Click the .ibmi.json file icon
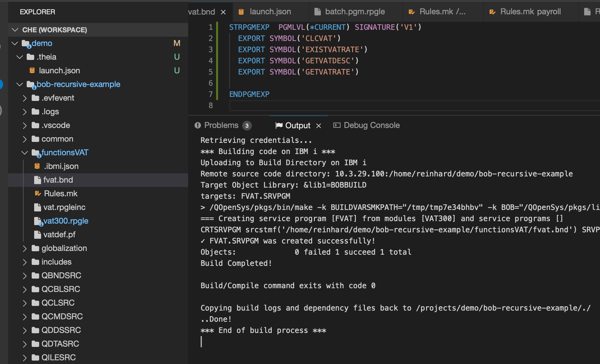 point(37,166)
